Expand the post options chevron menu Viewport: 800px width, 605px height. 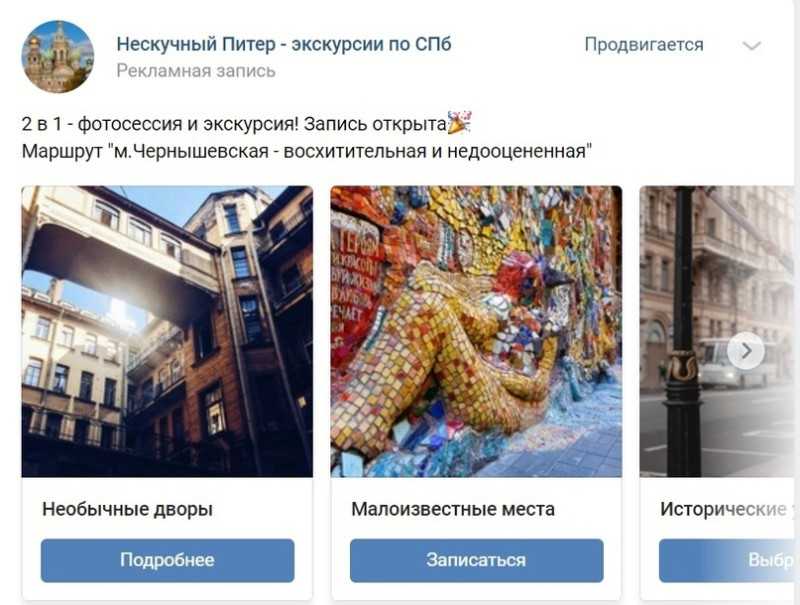point(752,46)
